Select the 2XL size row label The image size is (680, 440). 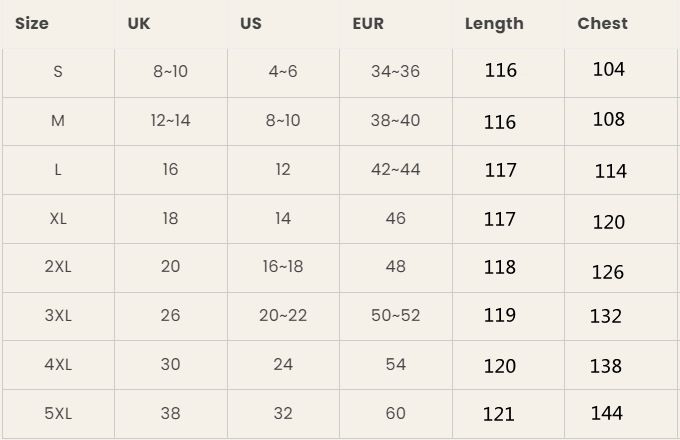click(58, 267)
